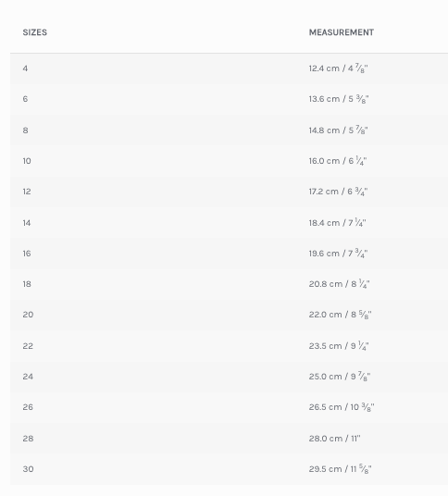448x496 pixels.
Task: Click the SIZES column header
Action: tap(35, 32)
